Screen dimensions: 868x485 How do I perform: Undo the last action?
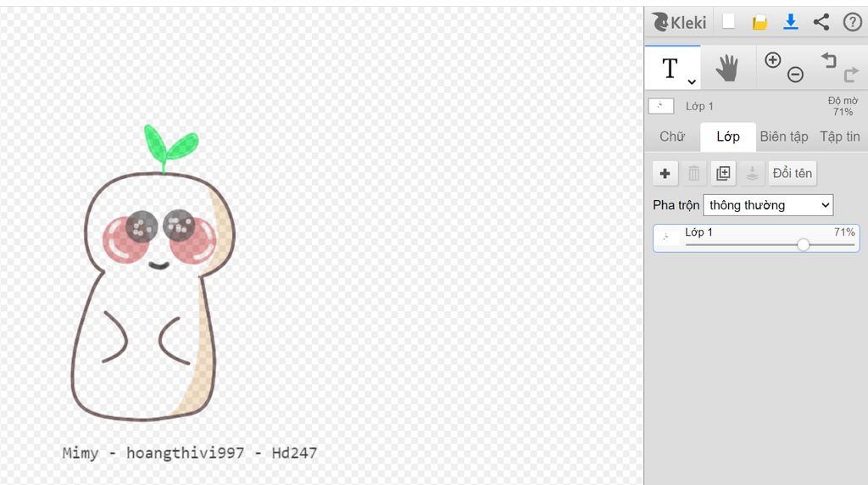(x=828, y=60)
